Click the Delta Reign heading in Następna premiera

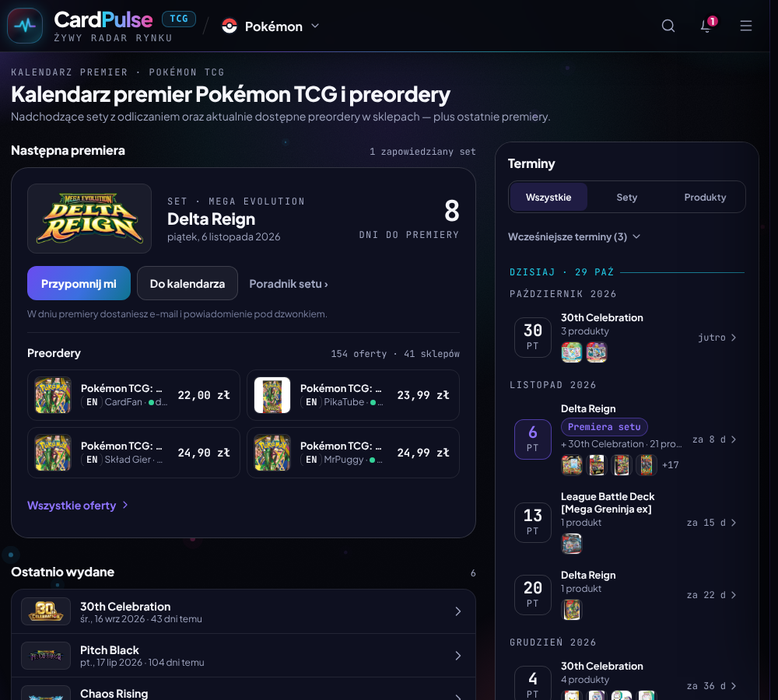[x=211, y=219]
